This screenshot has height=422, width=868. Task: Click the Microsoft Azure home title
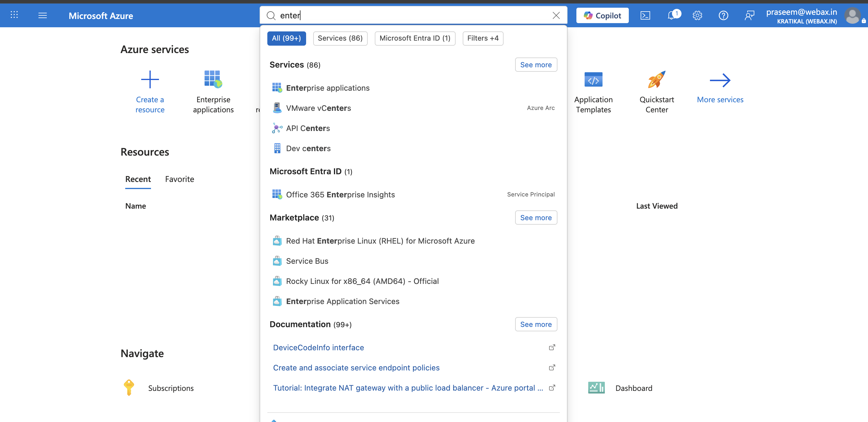click(x=101, y=15)
